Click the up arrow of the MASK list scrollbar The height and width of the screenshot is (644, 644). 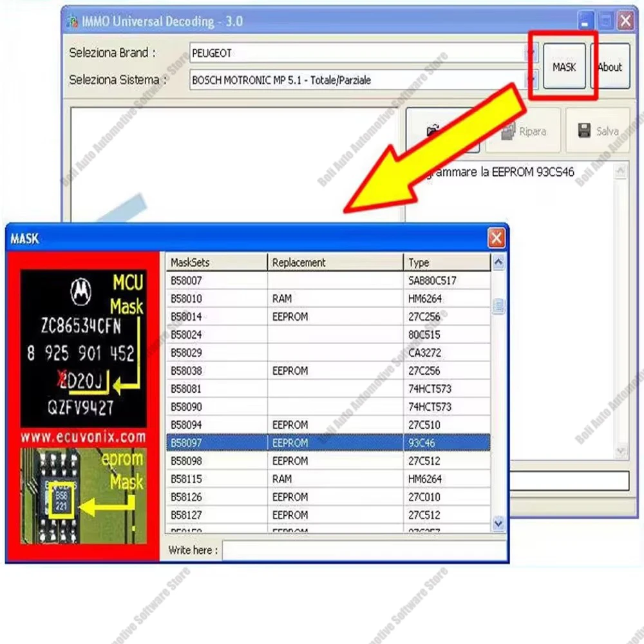coord(498,263)
